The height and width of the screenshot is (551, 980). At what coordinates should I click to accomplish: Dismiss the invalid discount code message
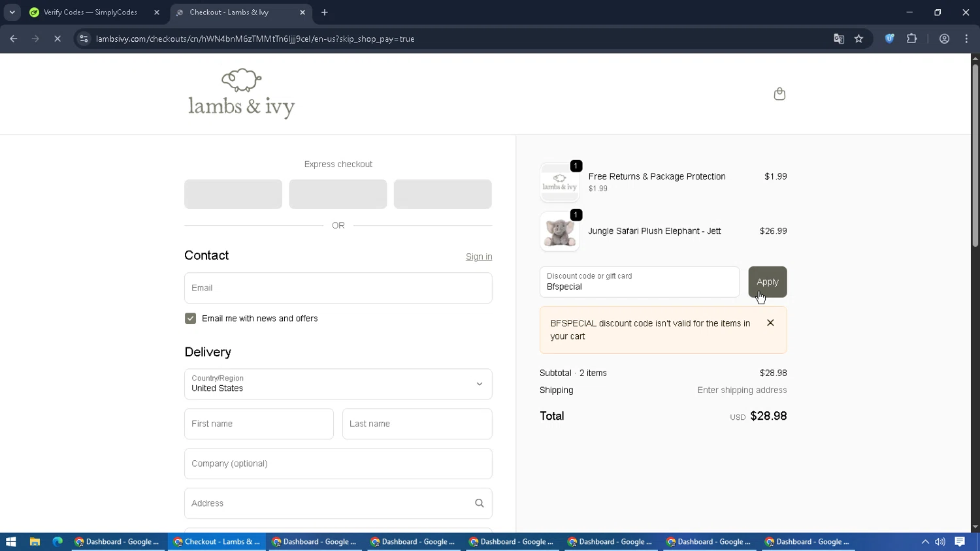tap(770, 323)
